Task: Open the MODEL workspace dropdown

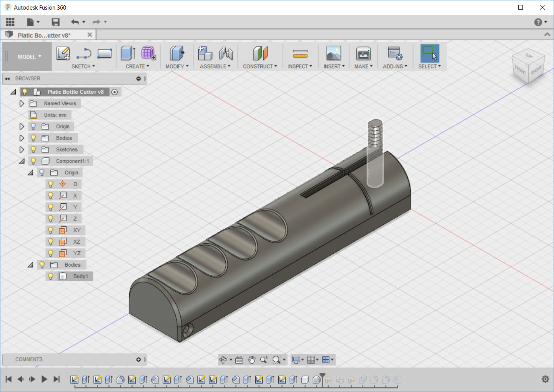Action: (x=27, y=56)
